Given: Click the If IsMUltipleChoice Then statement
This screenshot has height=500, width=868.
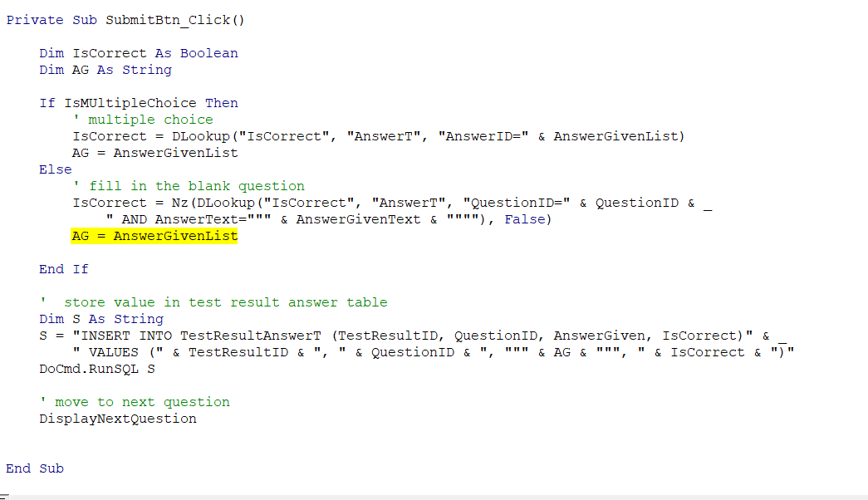Looking at the screenshot, I should (138, 103).
